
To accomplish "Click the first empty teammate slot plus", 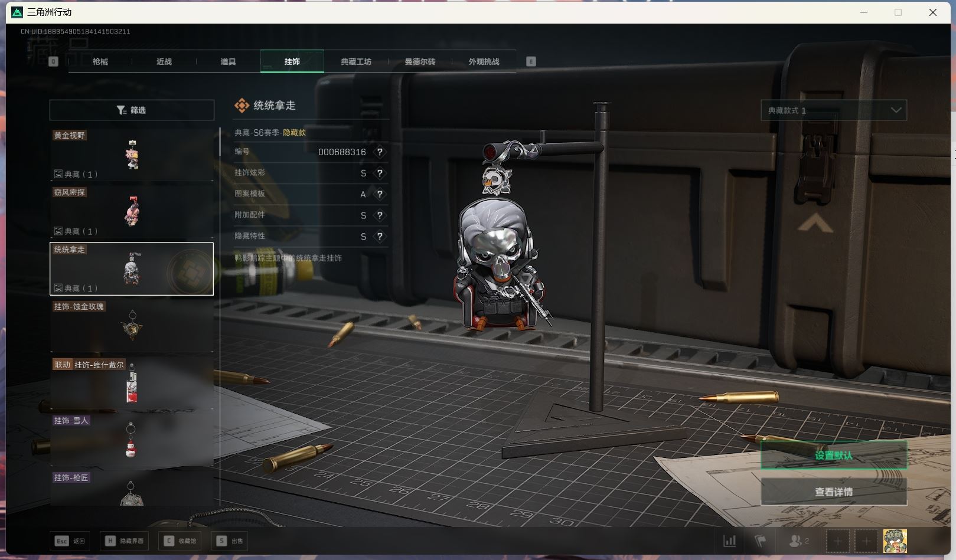I will click(x=837, y=541).
